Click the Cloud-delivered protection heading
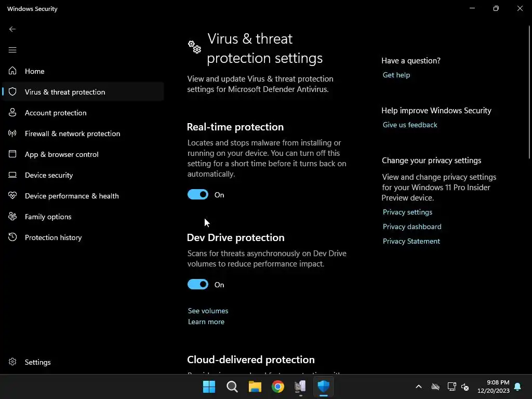The image size is (532, 399). (x=251, y=360)
